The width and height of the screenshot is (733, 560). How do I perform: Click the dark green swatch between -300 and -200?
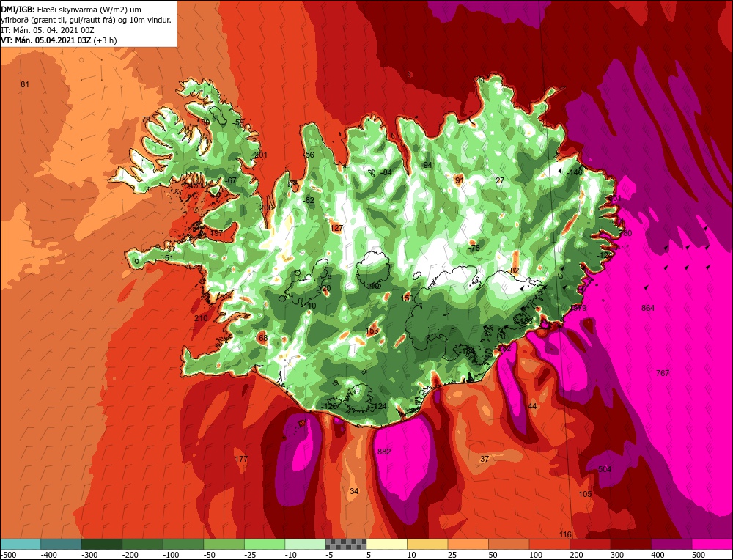102,544
